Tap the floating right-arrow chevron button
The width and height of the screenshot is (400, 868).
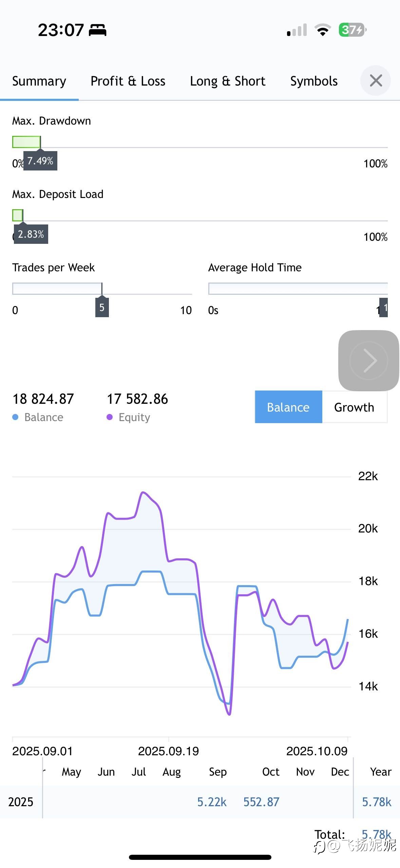coord(369,360)
